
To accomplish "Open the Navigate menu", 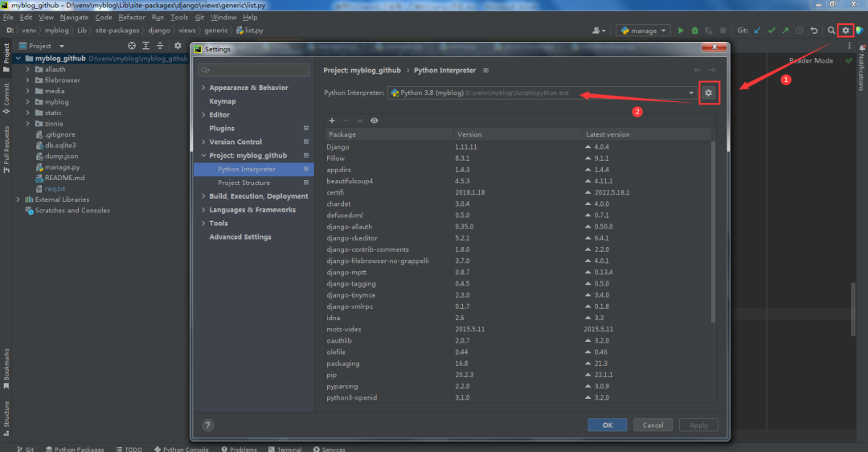I will tap(74, 17).
